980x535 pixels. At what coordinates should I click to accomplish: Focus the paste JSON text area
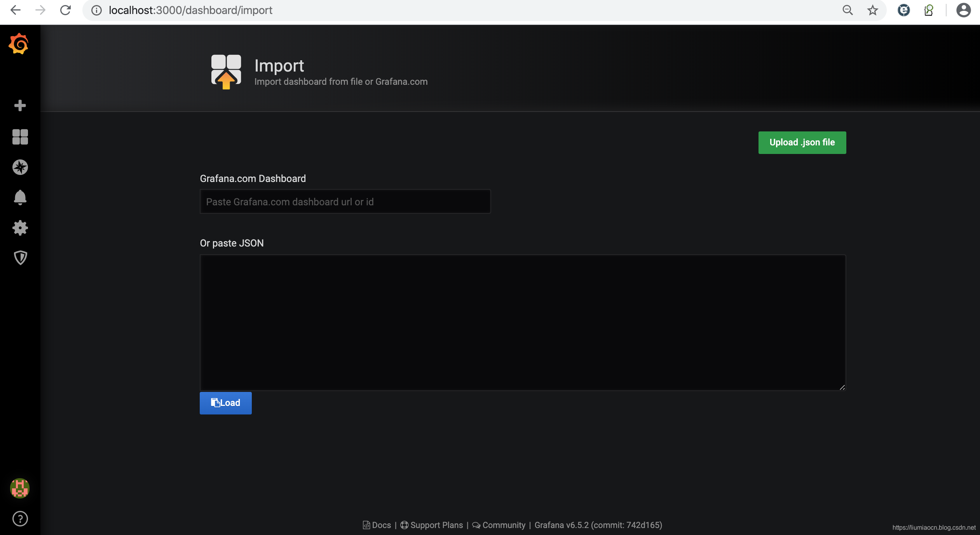pyautogui.click(x=523, y=323)
